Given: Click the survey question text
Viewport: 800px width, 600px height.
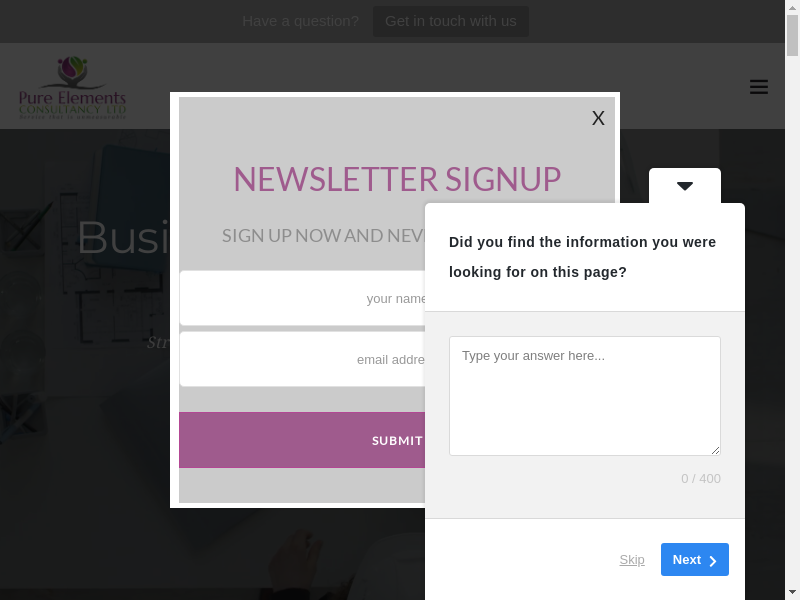Looking at the screenshot, I should click(582, 257).
